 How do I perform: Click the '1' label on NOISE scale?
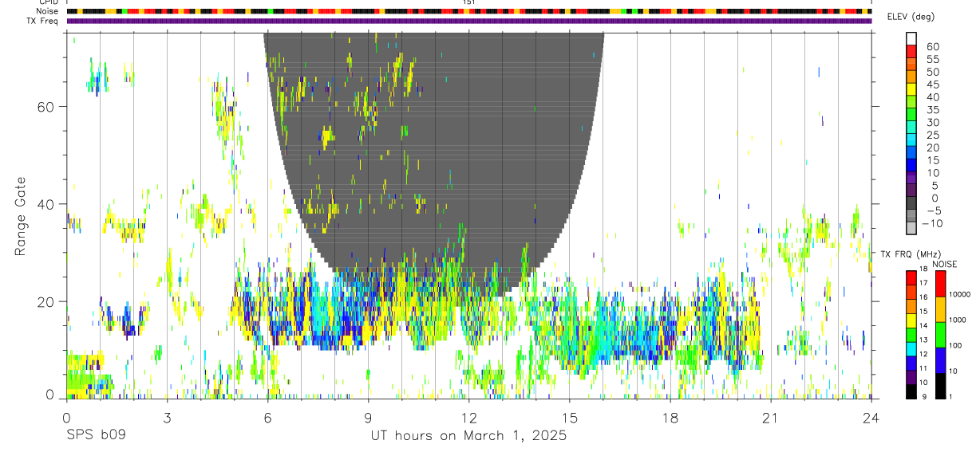pos(951,396)
